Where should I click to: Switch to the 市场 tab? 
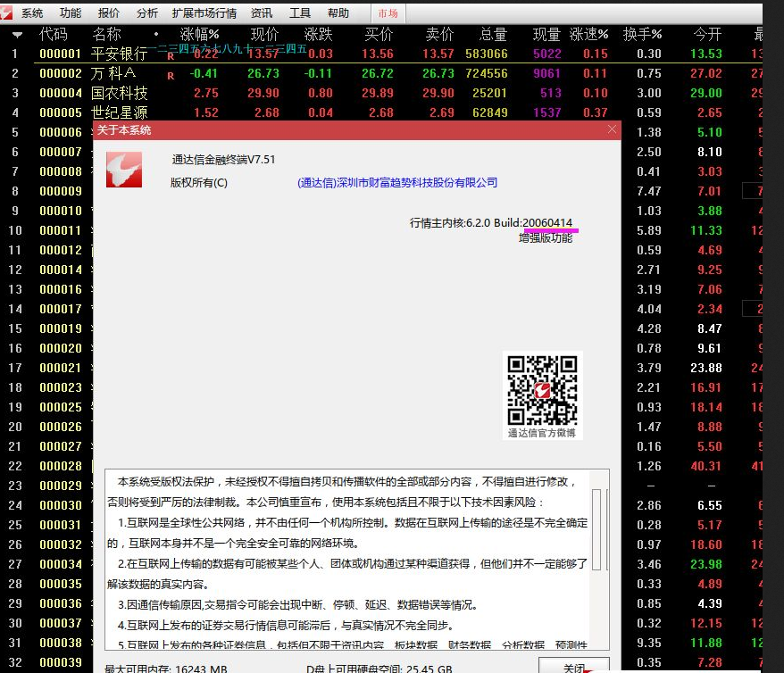coord(388,13)
